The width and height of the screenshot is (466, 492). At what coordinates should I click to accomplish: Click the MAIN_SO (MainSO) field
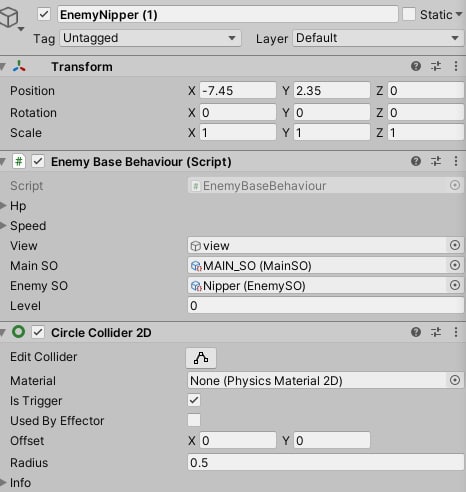point(325,266)
